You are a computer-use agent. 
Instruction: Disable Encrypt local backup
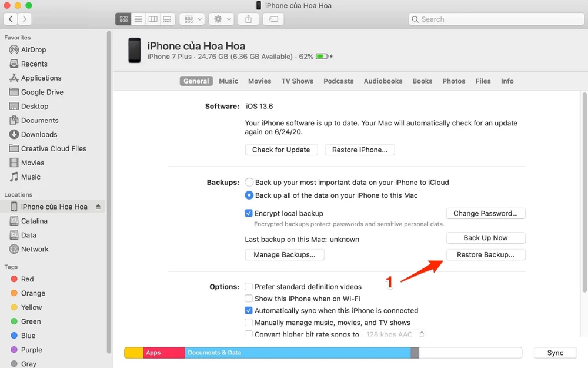coord(249,213)
